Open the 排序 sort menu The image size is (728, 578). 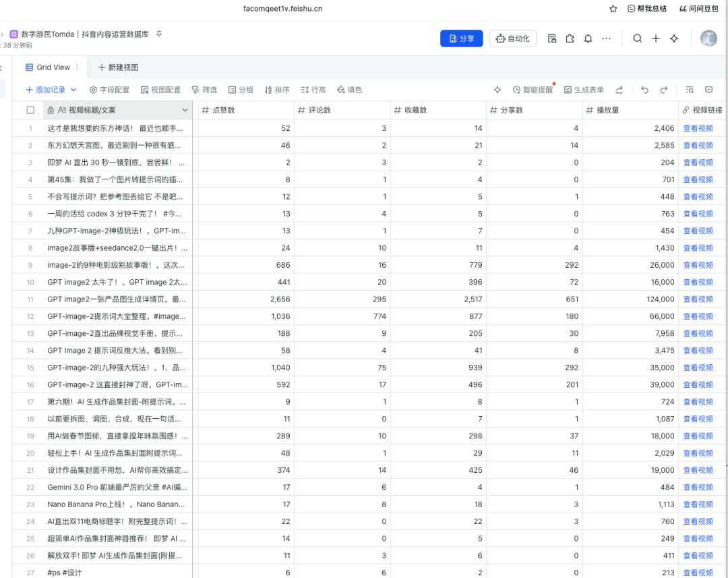click(x=277, y=90)
